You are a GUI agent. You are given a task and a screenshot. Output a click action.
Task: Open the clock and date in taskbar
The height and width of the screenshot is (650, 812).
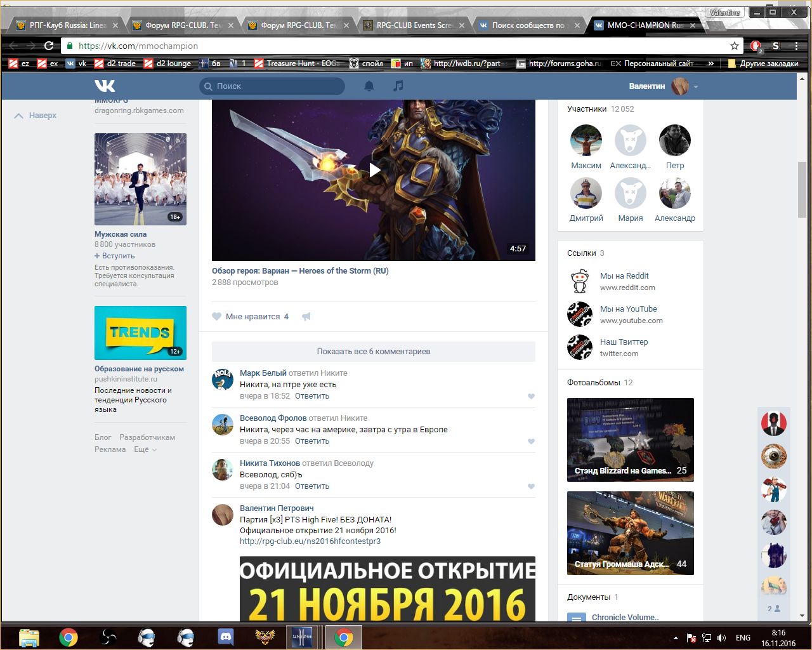pyautogui.click(x=778, y=638)
